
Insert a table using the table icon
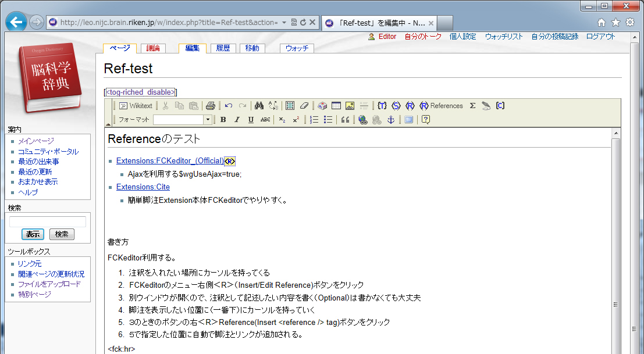pyautogui.click(x=336, y=106)
